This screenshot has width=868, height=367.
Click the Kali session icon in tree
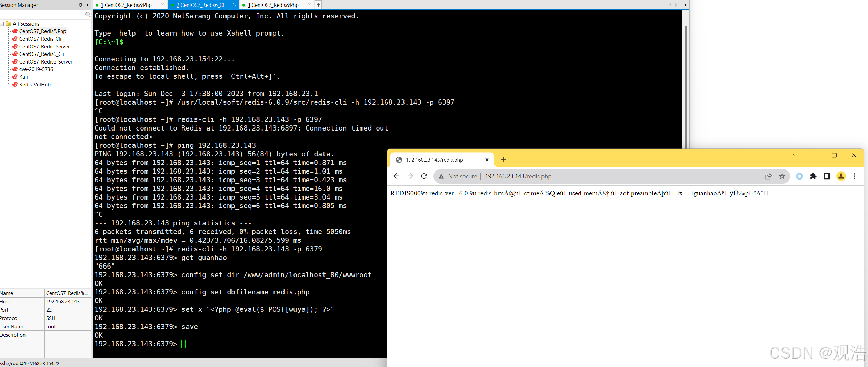coord(15,77)
